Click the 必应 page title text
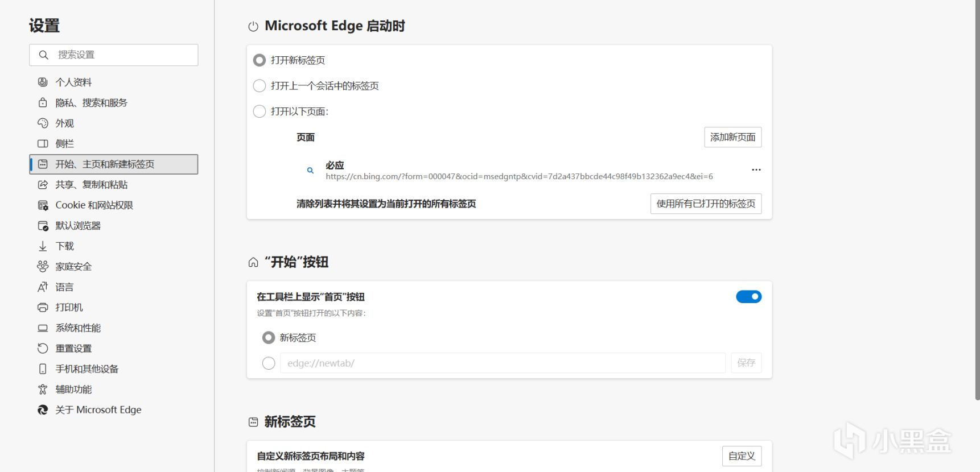 tap(335, 165)
